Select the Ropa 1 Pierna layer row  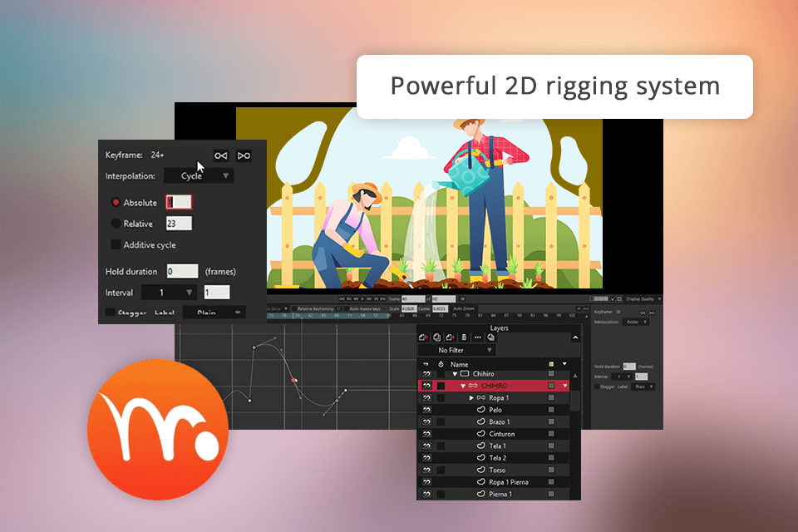click(x=494, y=481)
